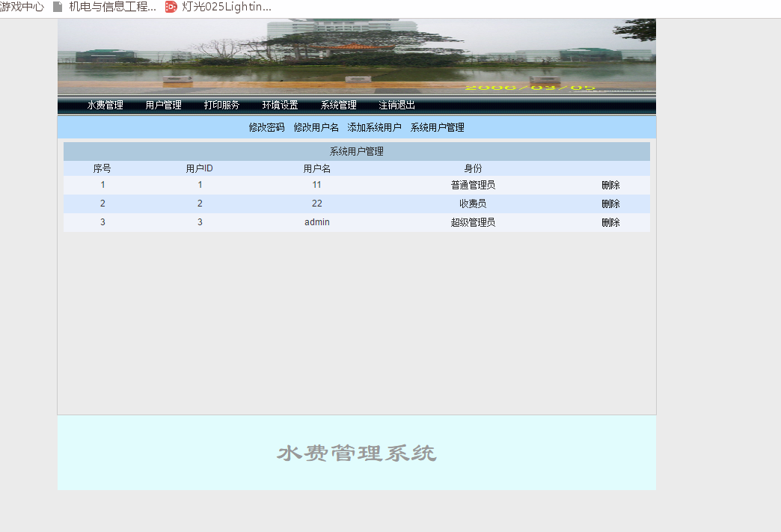The image size is (781, 532).
Task: Open the 游戏中心 bookmark
Action: 22,7
